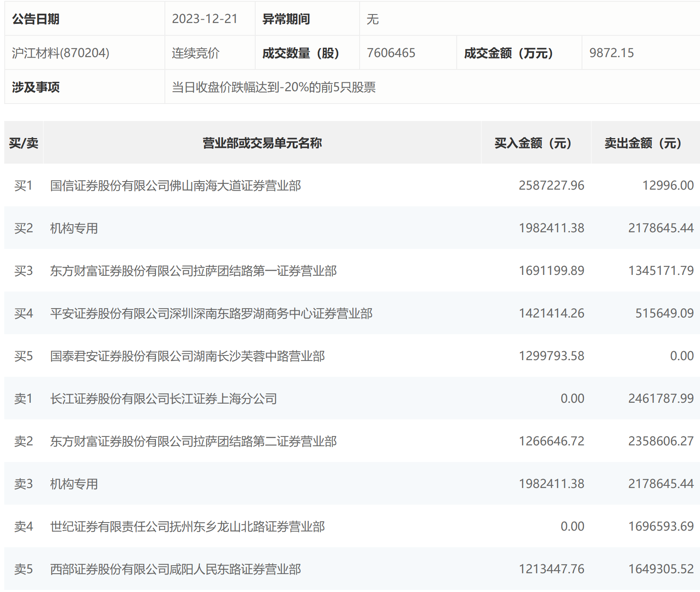Select the 卖1 row label

[23, 399]
